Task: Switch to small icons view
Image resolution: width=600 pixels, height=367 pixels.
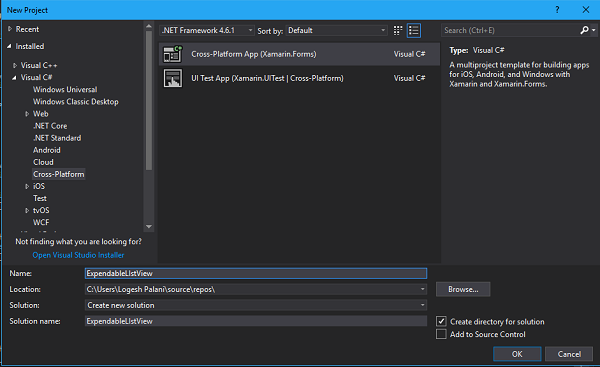Action: [398, 31]
